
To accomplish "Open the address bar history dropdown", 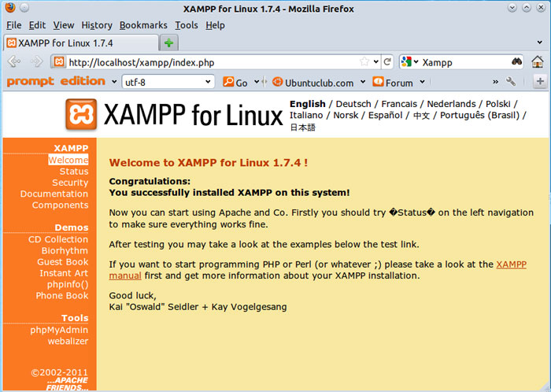I will click(376, 62).
